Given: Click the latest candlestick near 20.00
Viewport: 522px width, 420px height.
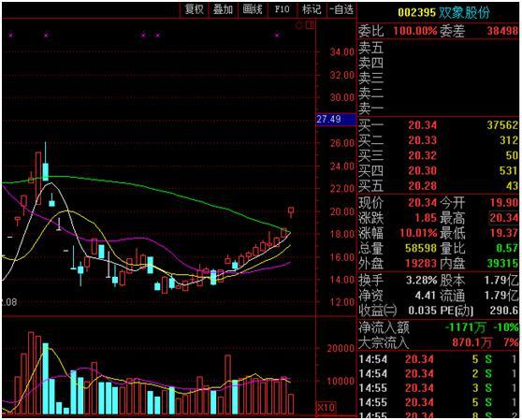Looking at the screenshot, I should [x=291, y=211].
